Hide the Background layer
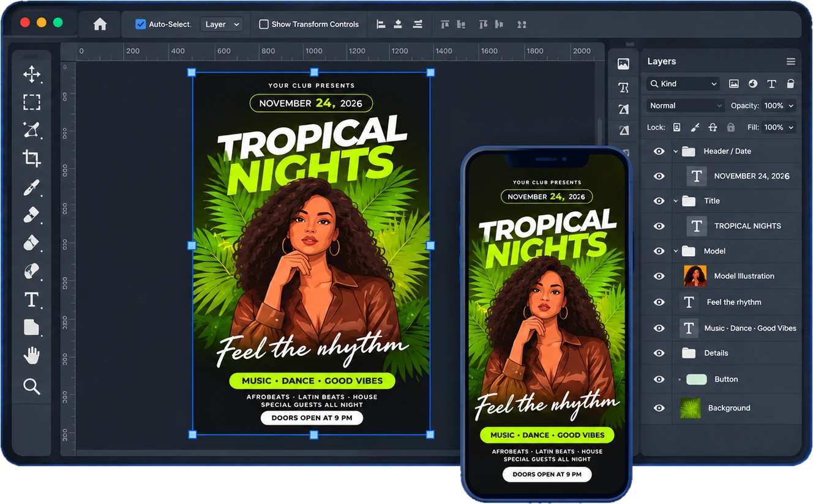This screenshot has width=813, height=504. (x=659, y=408)
